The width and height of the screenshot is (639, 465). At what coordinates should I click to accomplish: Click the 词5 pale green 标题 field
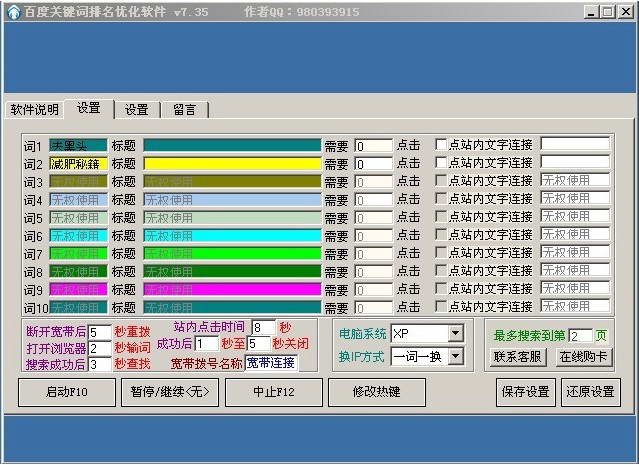click(x=232, y=217)
